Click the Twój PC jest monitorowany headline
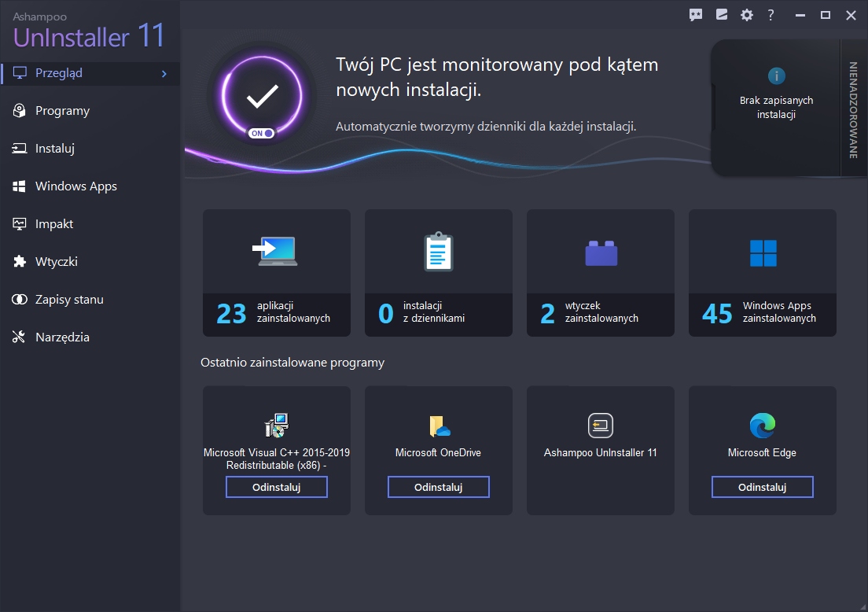The height and width of the screenshot is (612, 868). (497, 77)
